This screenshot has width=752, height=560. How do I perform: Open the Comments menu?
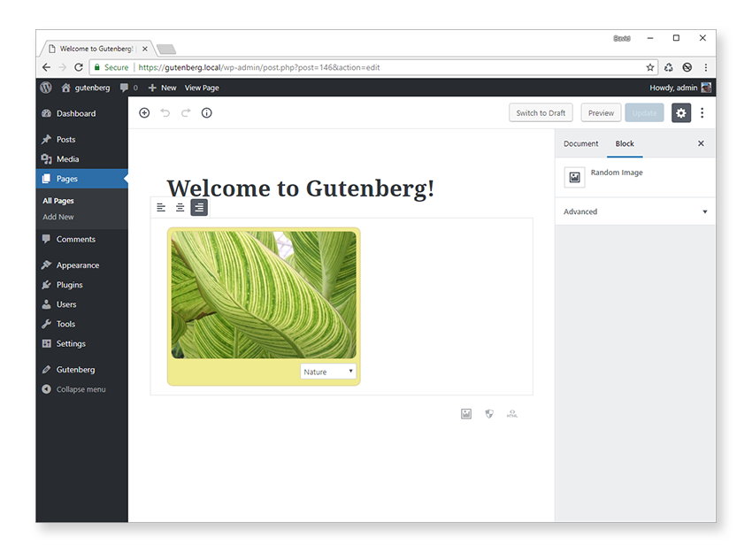(82, 239)
